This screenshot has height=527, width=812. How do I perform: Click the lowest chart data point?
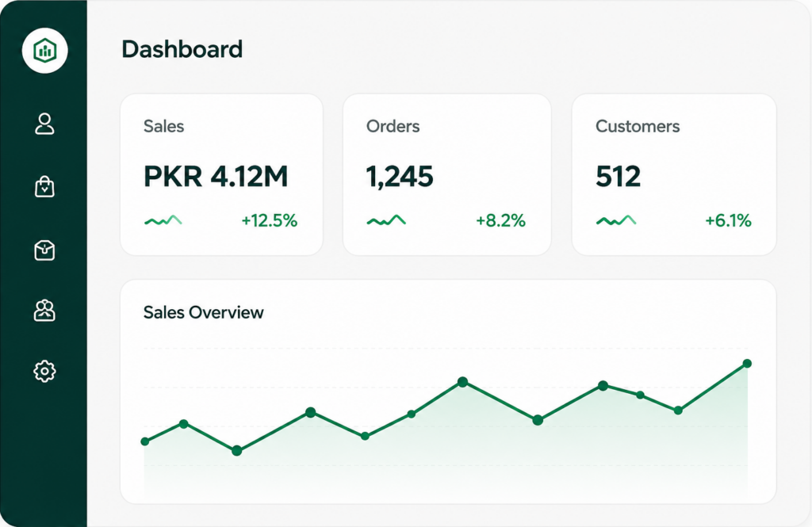pyautogui.click(x=236, y=451)
